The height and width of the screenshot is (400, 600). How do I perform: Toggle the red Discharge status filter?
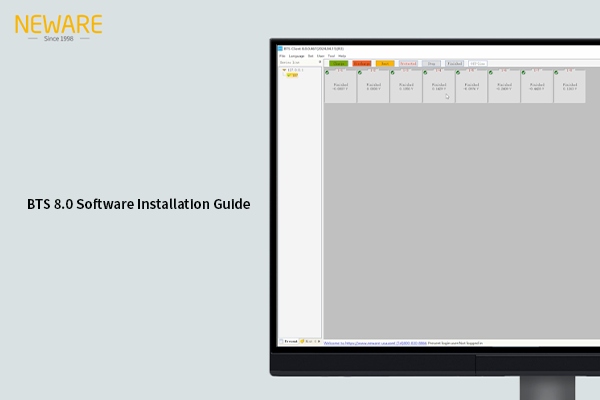[x=361, y=63]
